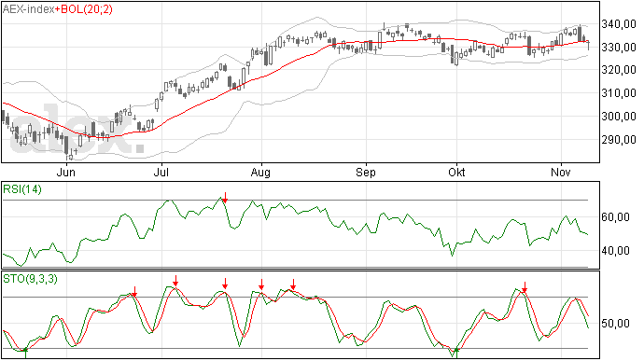This screenshot has width=644, height=361.
Task: Click the Okt month label
Action: click(x=456, y=172)
